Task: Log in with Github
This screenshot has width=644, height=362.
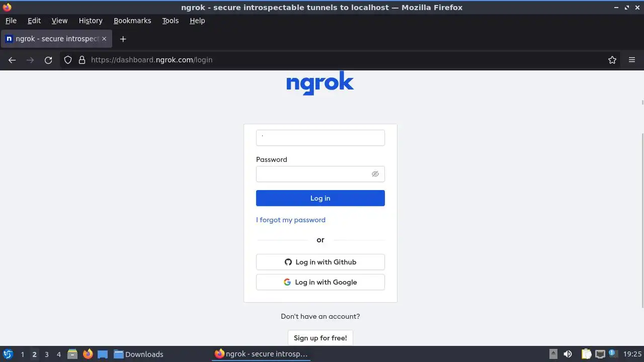Action: (x=320, y=262)
